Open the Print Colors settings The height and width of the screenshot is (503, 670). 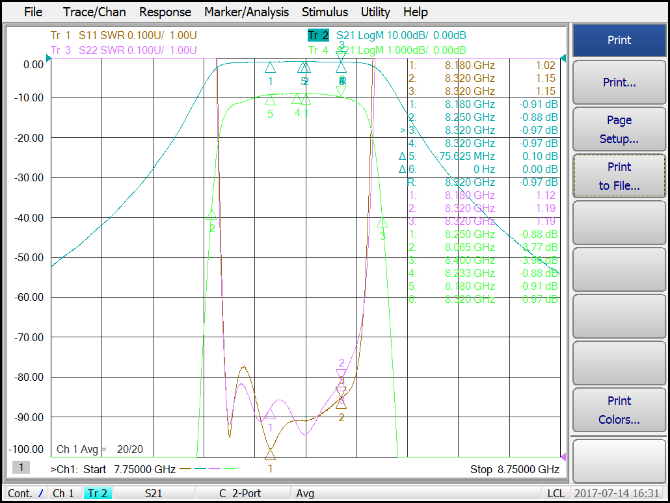(x=619, y=410)
